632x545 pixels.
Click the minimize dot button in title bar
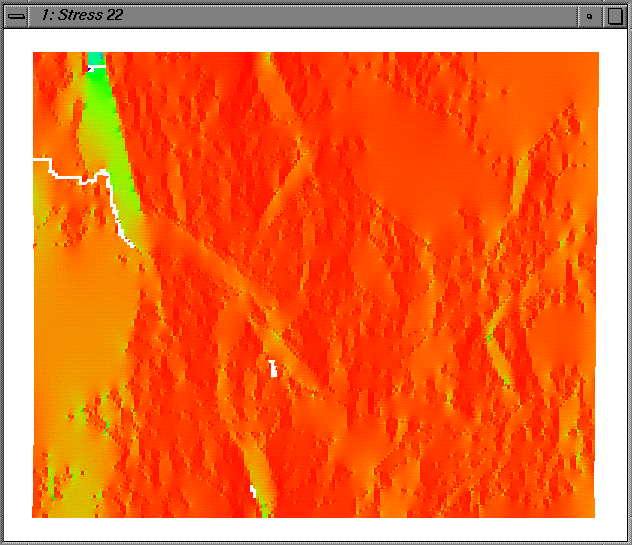[589, 16]
